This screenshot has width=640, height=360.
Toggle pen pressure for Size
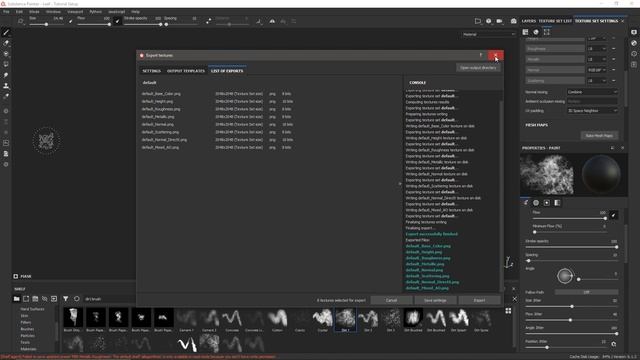click(71, 21)
